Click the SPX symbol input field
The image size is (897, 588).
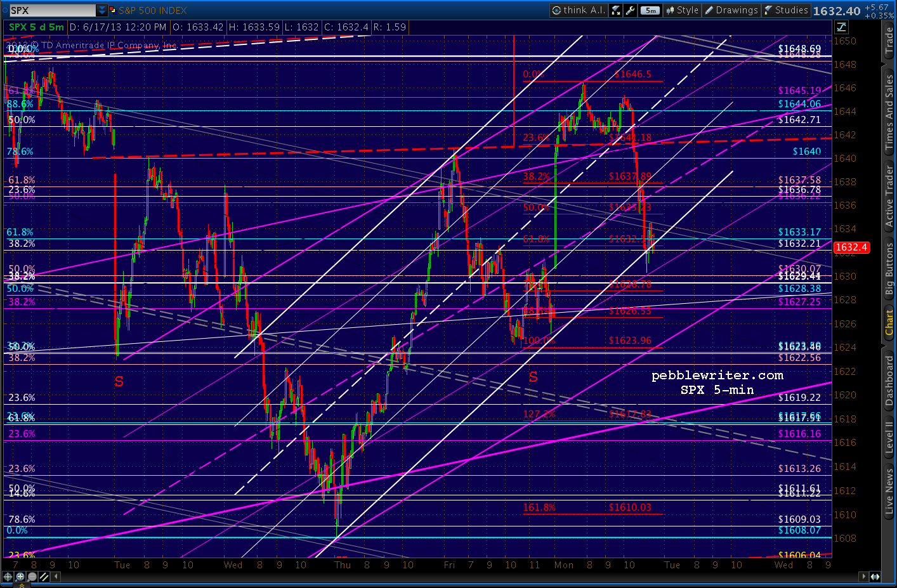pos(52,10)
